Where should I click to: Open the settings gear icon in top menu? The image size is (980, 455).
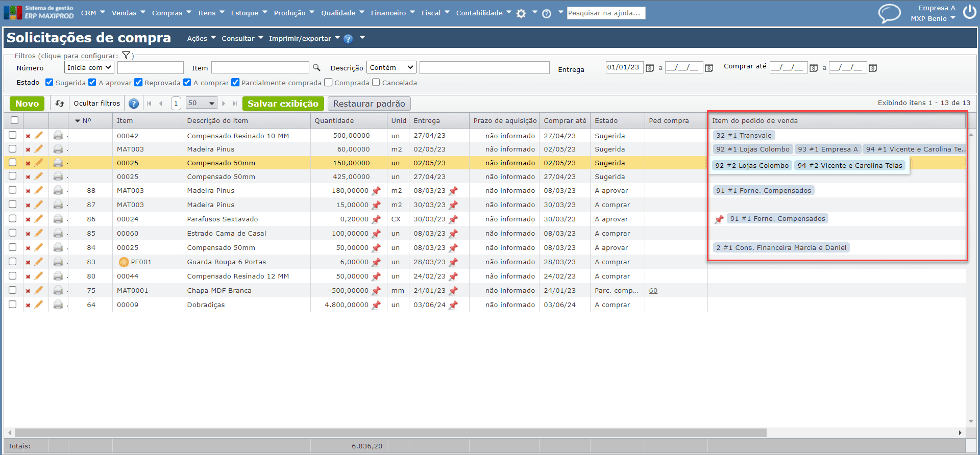coord(521,14)
